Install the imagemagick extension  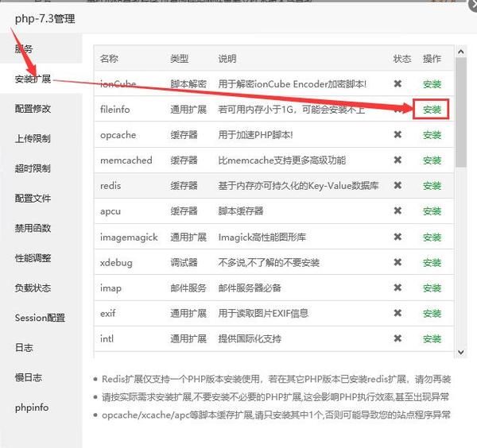(x=432, y=237)
